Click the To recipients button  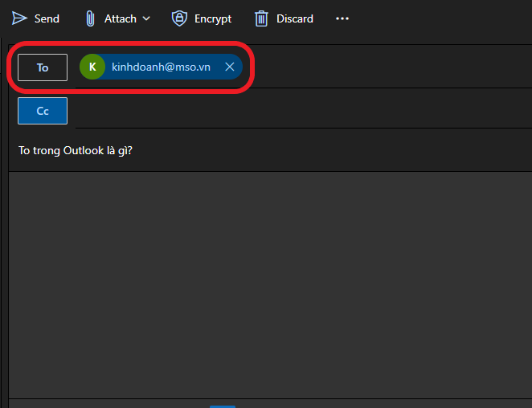click(x=43, y=67)
